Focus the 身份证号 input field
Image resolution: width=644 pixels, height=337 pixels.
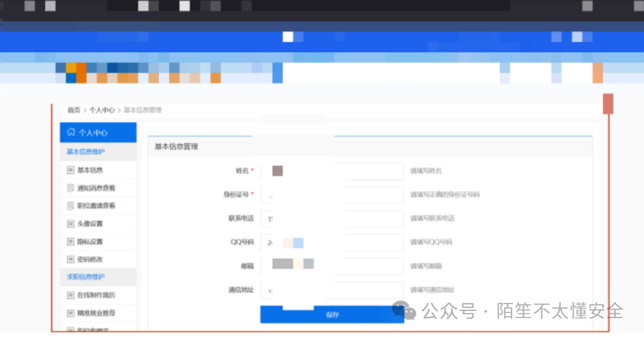click(x=332, y=194)
